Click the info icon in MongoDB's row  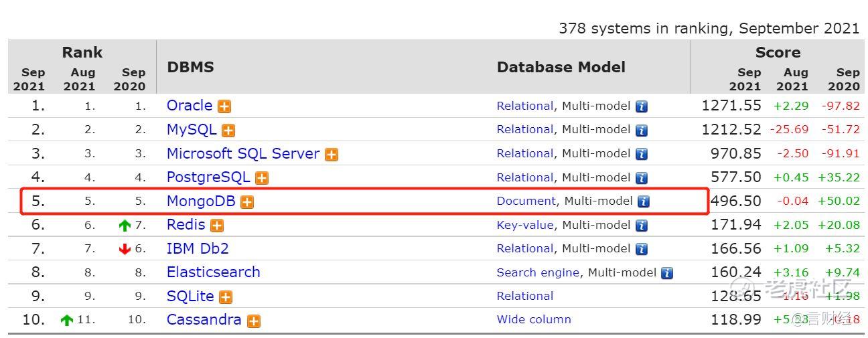[x=644, y=201]
